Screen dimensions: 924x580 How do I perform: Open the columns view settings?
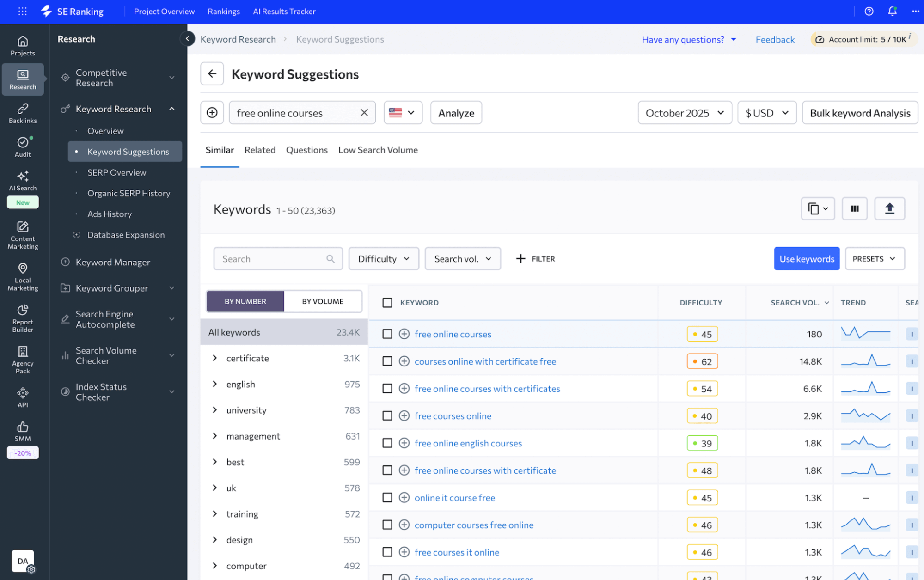point(854,208)
